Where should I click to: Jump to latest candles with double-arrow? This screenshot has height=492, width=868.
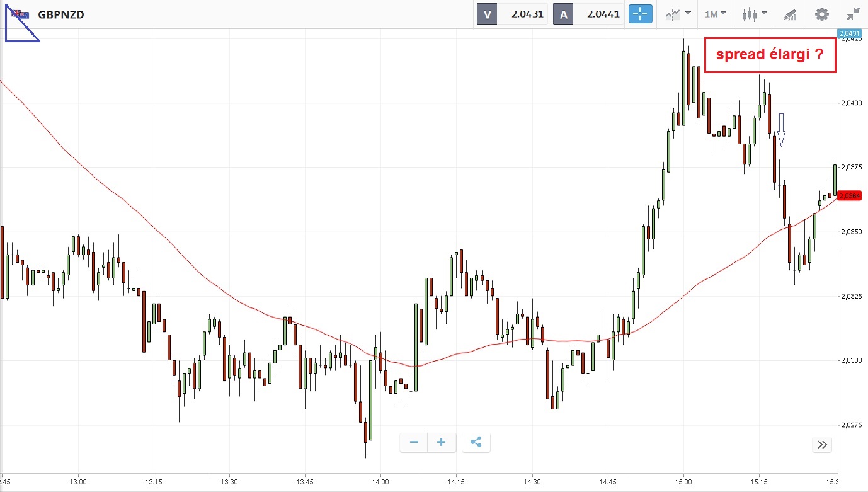click(821, 445)
